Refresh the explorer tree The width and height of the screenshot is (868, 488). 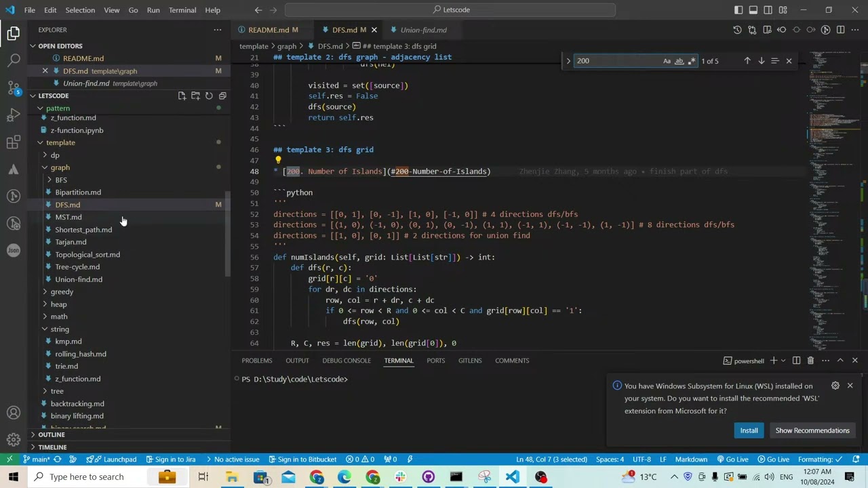coord(209,96)
